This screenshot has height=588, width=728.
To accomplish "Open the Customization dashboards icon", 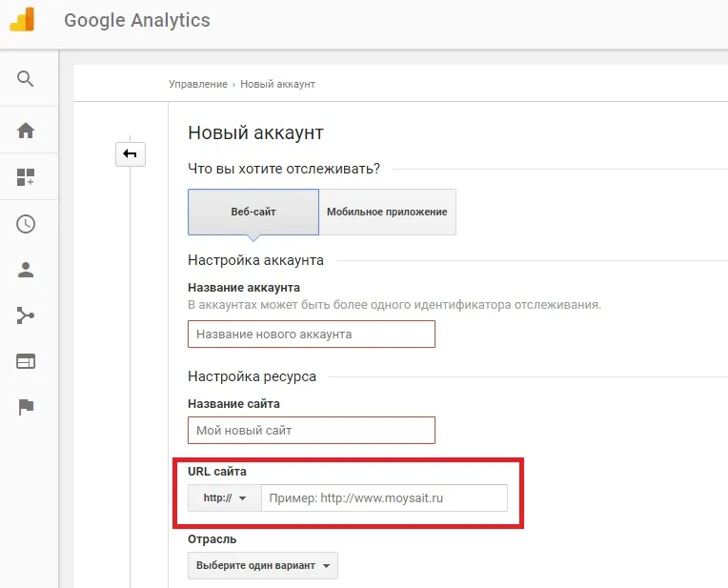I will 26,177.
